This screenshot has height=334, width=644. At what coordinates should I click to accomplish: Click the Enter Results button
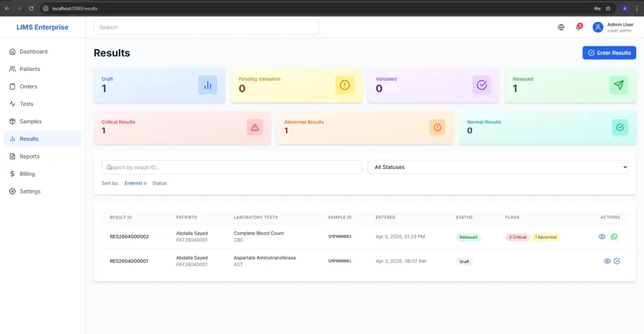coord(609,53)
